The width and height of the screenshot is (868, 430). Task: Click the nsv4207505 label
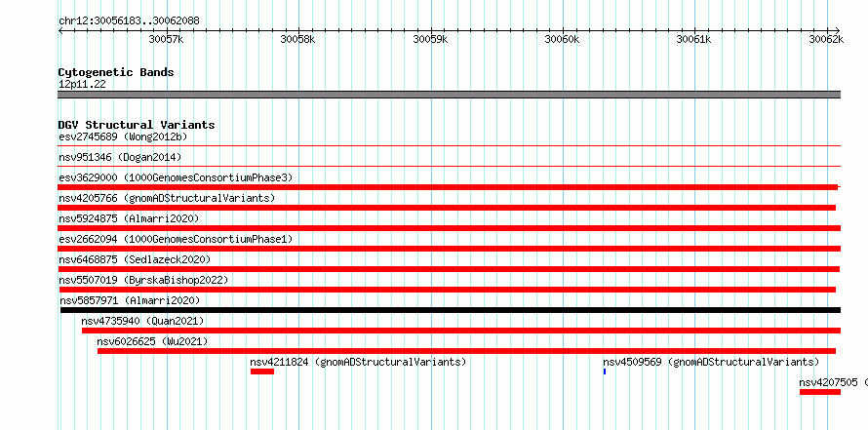828,382
